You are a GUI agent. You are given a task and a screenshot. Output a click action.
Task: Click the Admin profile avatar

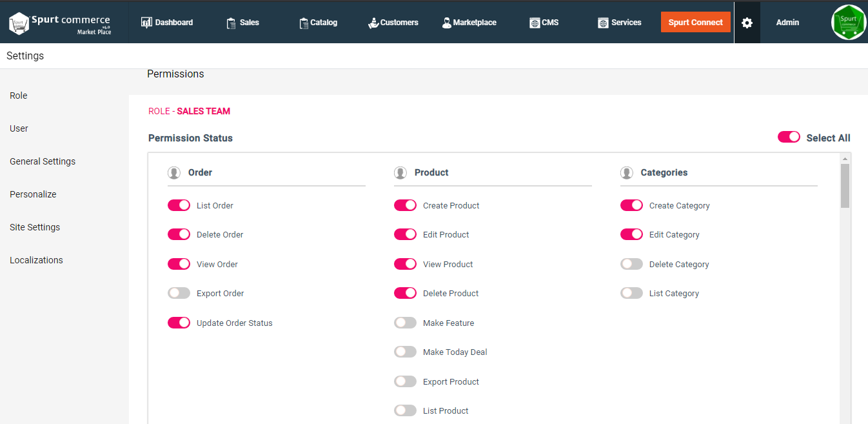pyautogui.click(x=848, y=23)
